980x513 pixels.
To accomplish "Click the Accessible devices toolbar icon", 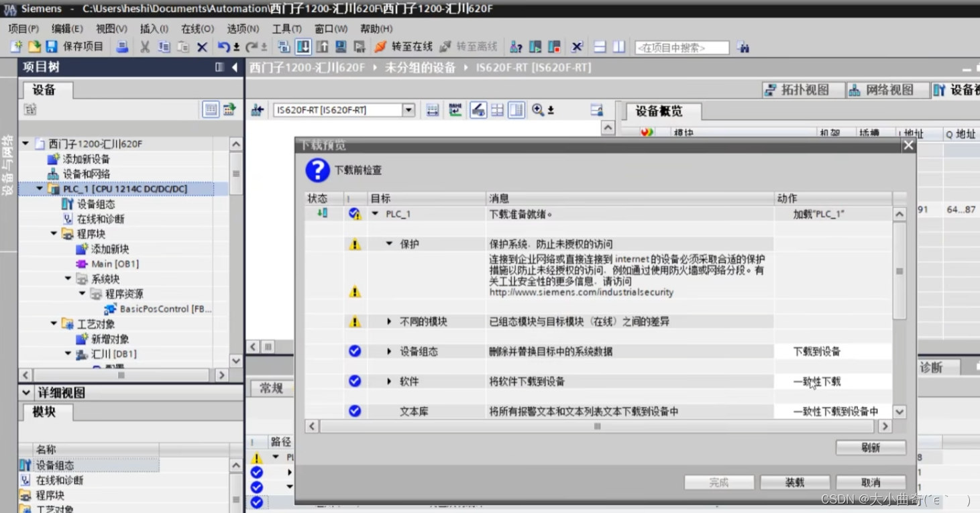I will 516,47.
